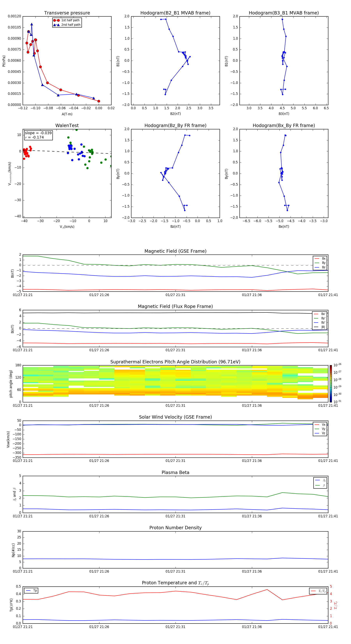This screenshot has width=351, height=644.
Task: Click 'Bz(nT)' x-axis label
Action: click(175, 227)
